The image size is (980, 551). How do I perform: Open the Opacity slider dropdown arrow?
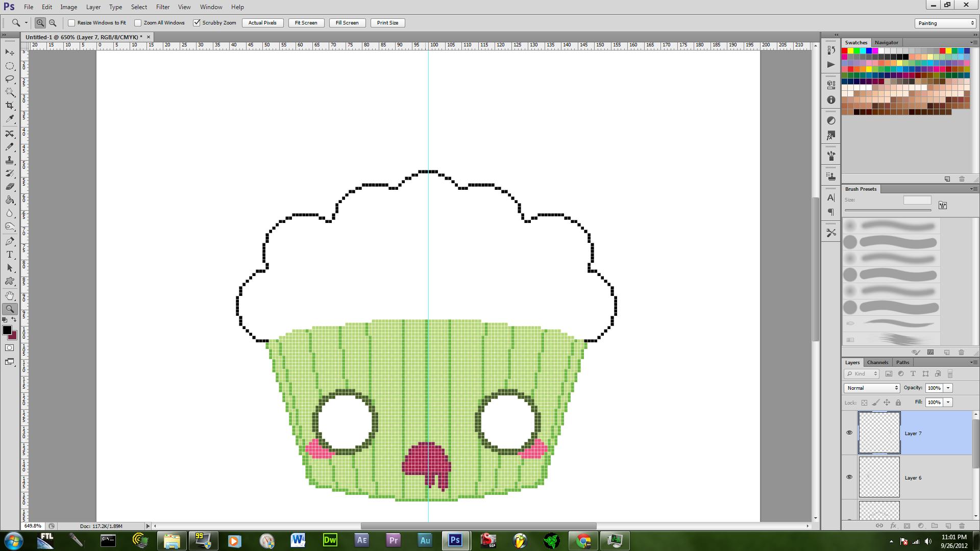pyautogui.click(x=948, y=388)
